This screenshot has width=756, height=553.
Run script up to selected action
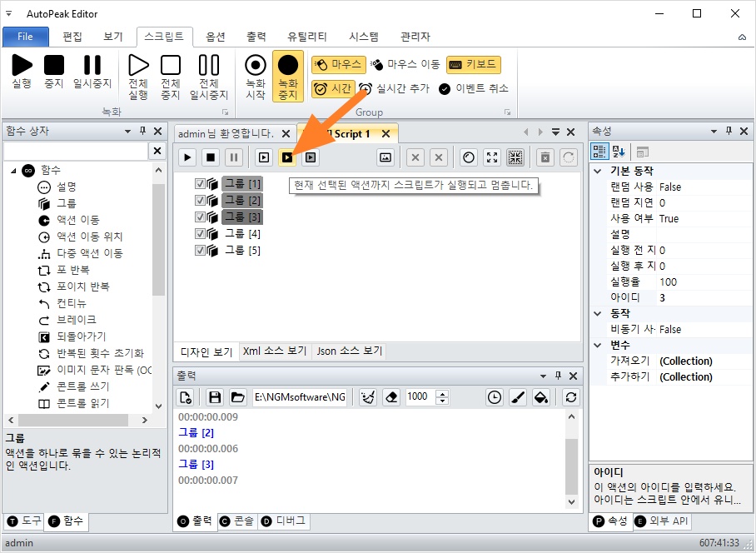pyautogui.click(x=287, y=157)
